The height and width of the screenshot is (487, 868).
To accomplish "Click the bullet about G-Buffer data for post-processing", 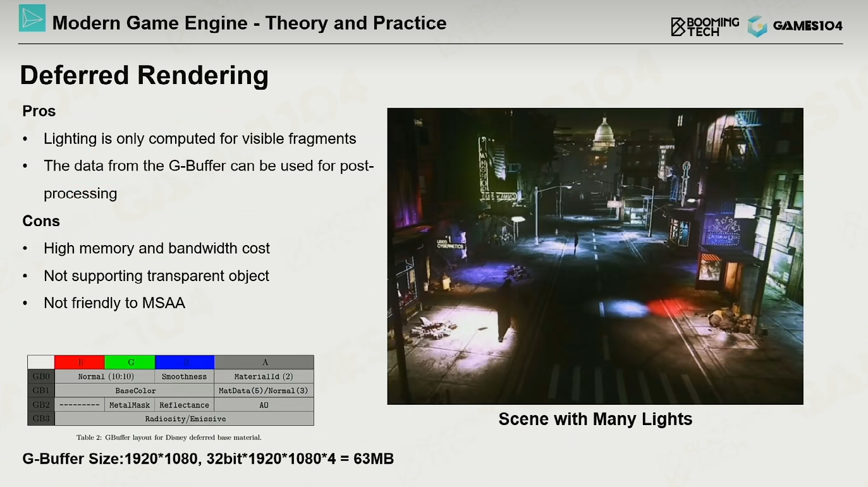I will (x=209, y=179).
